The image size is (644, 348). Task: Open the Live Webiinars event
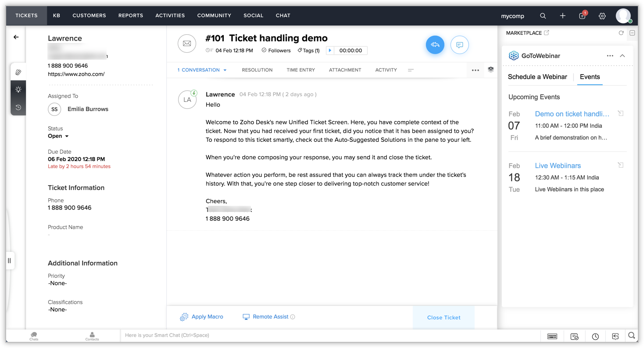[558, 166]
